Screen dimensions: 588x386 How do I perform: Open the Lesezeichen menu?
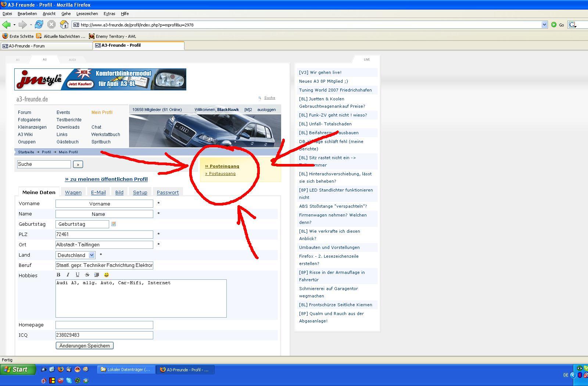coord(87,14)
